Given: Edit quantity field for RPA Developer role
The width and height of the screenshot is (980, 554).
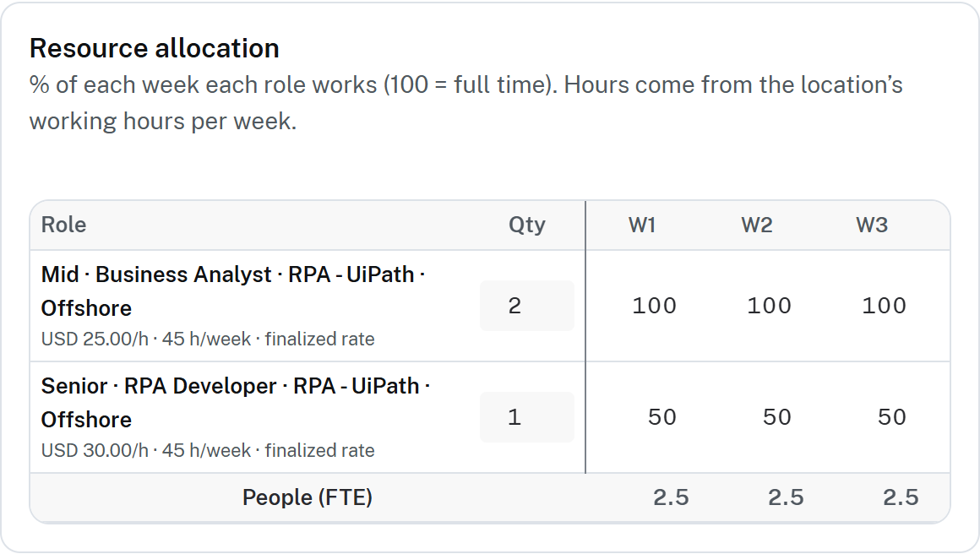Looking at the screenshot, I should click(527, 417).
